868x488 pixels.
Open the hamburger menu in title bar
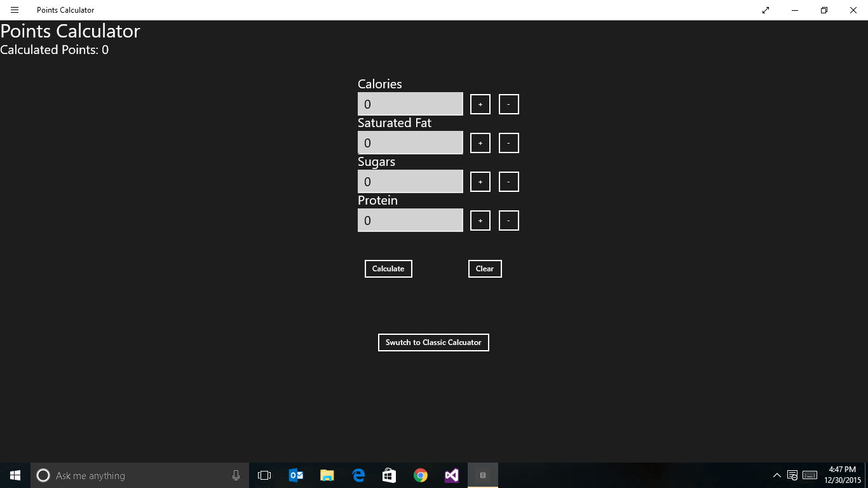[15, 10]
